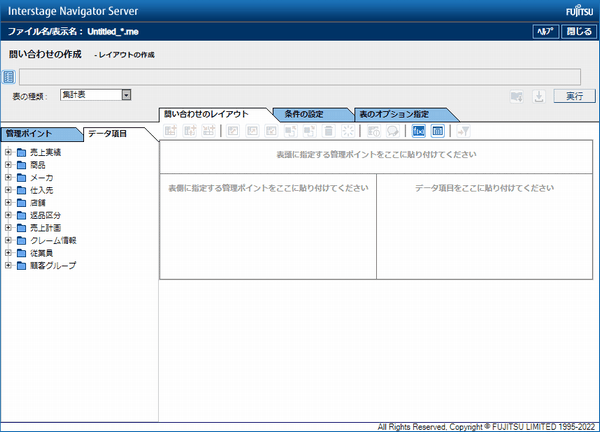This screenshot has height=432, width=600.
Task: Click the download arrow icon near 実行
Action: [539, 96]
